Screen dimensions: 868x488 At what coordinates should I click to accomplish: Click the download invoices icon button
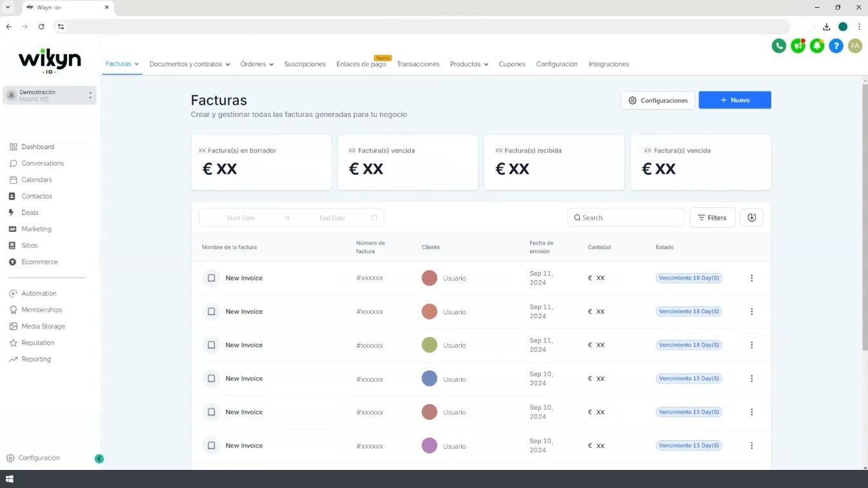[x=751, y=218]
